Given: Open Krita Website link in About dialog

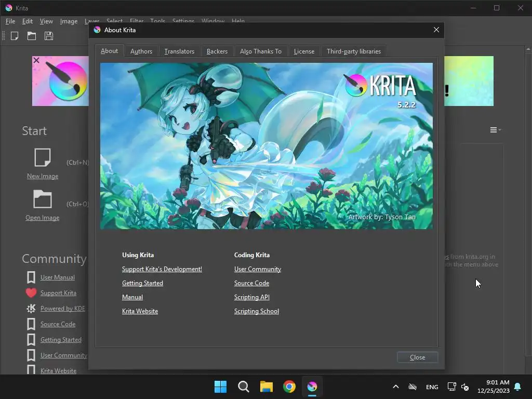Looking at the screenshot, I should point(140,311).
